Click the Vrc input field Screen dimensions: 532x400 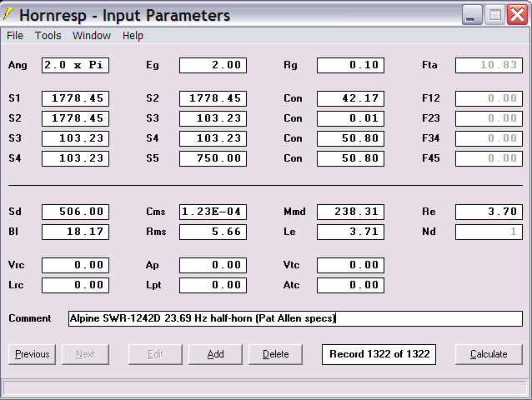pos(75,265)
